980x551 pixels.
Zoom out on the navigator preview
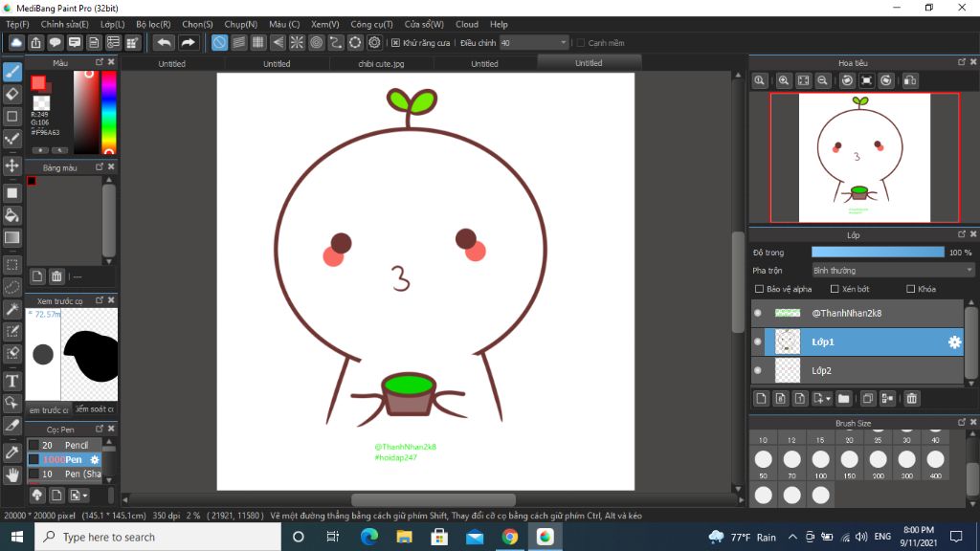tap(822, 80)
